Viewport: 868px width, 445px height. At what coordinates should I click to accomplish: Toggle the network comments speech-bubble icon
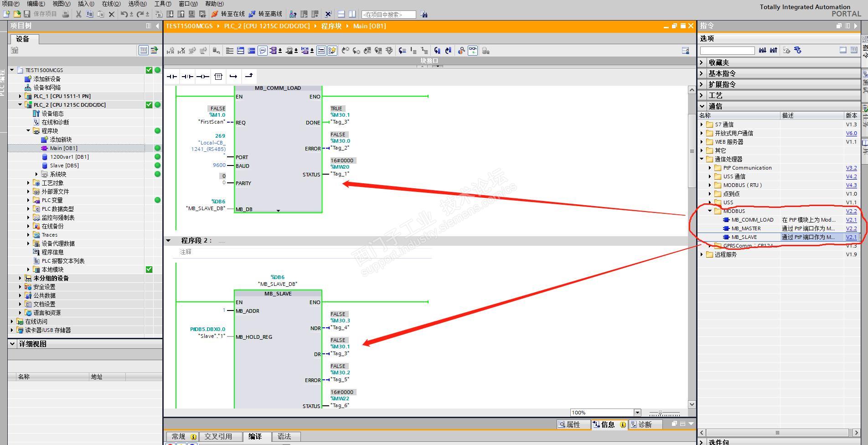263,51
